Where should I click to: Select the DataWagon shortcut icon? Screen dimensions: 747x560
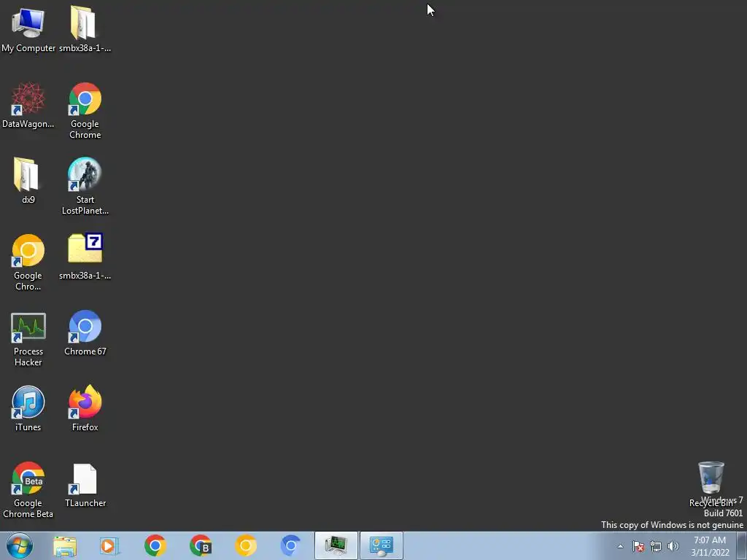[x=28, y=105]
